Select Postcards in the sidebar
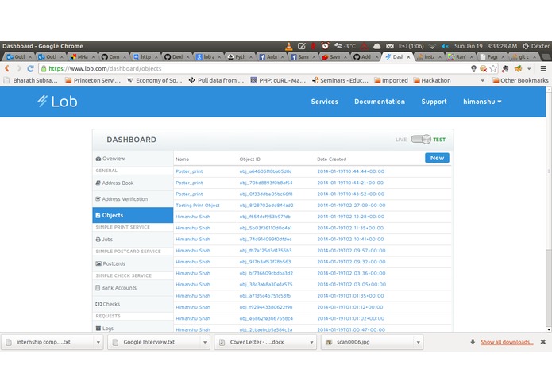The width and height of the screenshot is (552, 392). [133, 263]
